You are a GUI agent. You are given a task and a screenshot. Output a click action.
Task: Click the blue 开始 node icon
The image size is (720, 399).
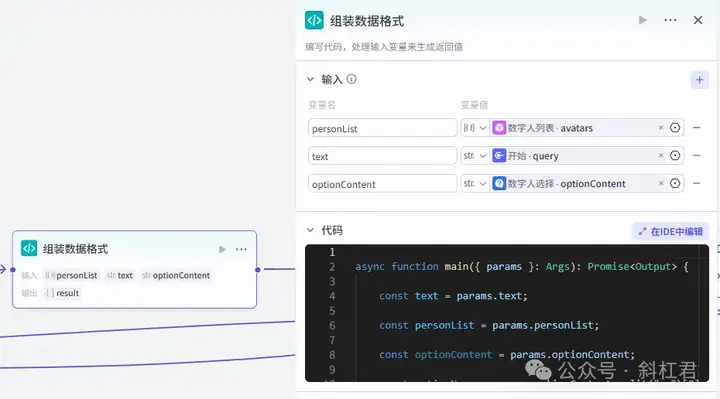coord(499,156)
